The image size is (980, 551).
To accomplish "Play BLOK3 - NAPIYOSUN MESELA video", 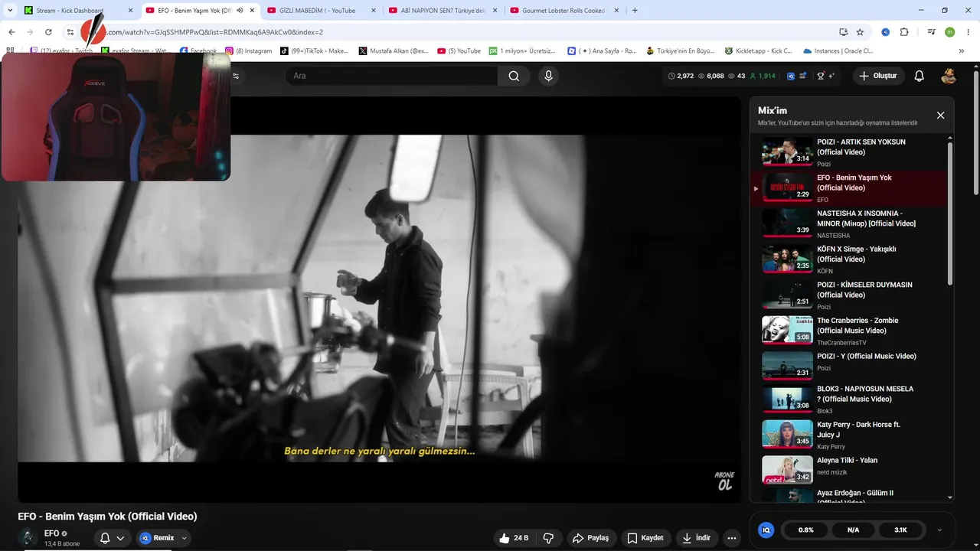I will 850,399.
